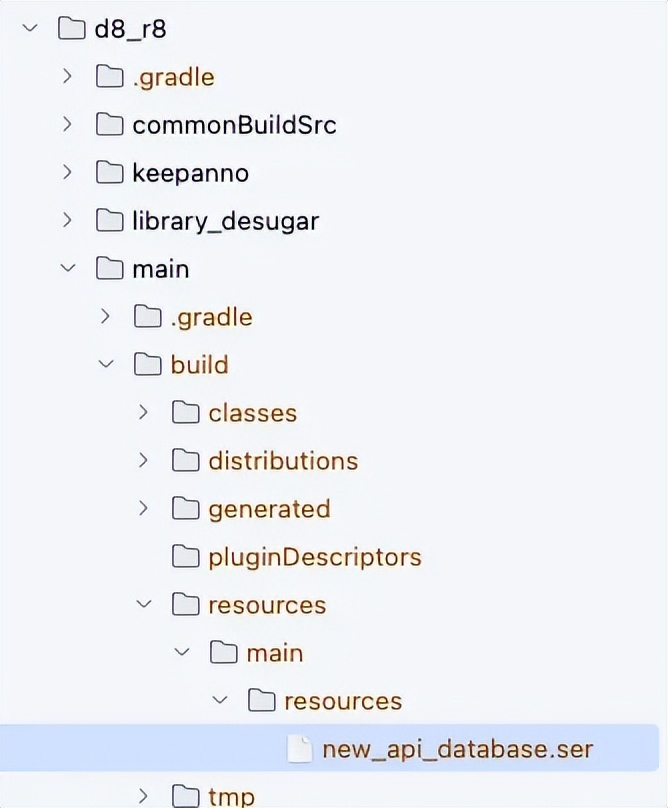This screenshot has width=668, height=808.
Task: Click the d8_r8 root folder icon
Action: coord(71,28)
